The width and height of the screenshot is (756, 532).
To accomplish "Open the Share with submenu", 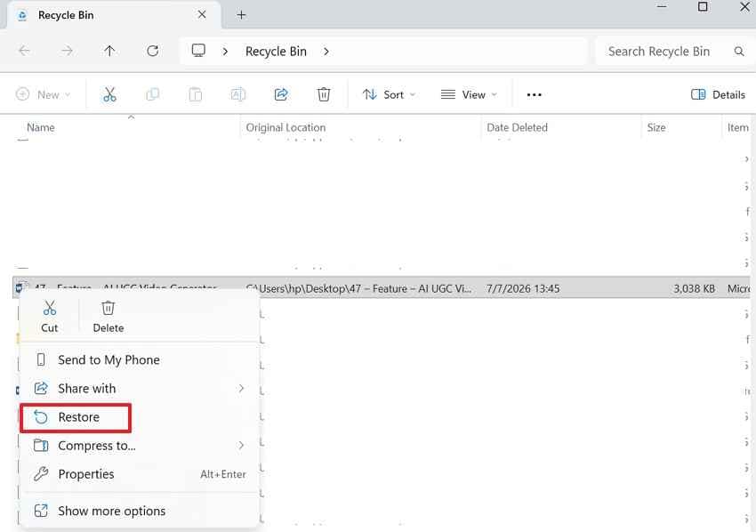I will (139, 388).
